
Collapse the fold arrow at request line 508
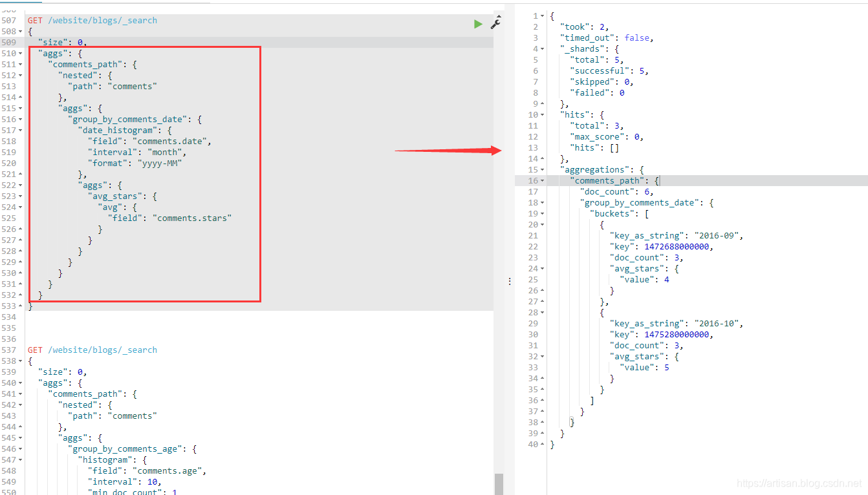pos(21,32)
